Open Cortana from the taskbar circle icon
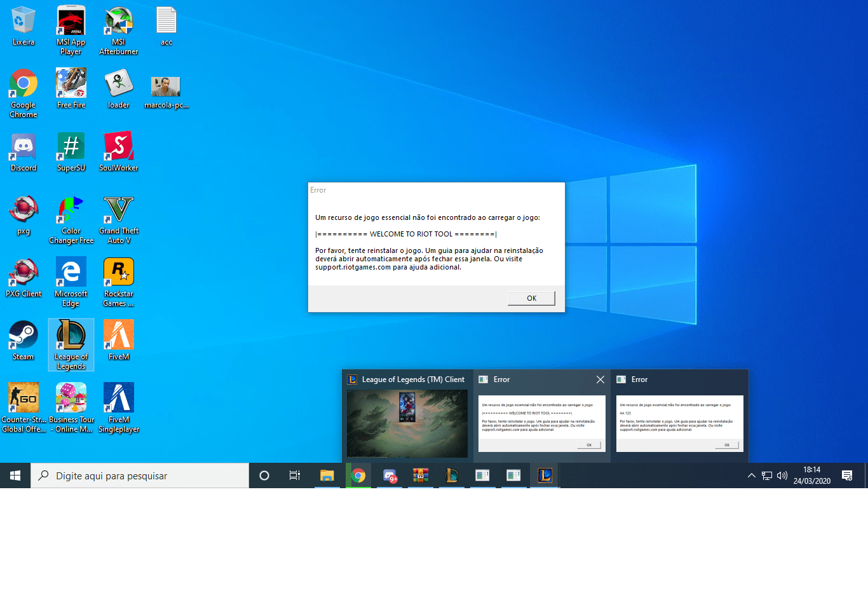The height and width of the screenshot is (595, 868). 264,475
